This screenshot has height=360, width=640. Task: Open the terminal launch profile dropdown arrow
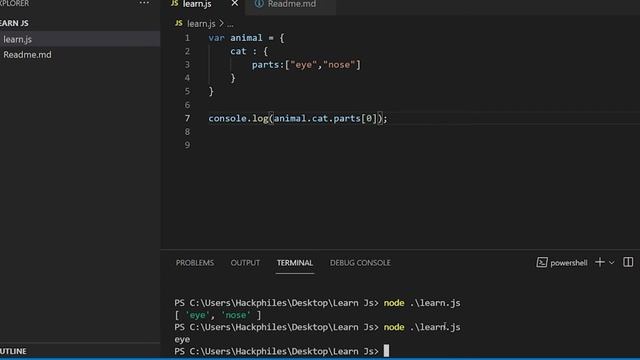tap(611, 263)
